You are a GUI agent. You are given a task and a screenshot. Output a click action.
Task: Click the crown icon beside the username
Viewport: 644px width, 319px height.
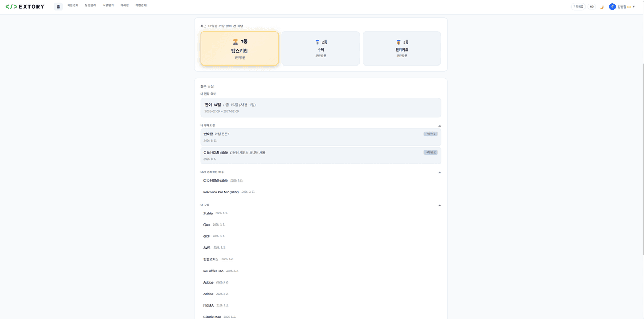click(x=629, y=6)
